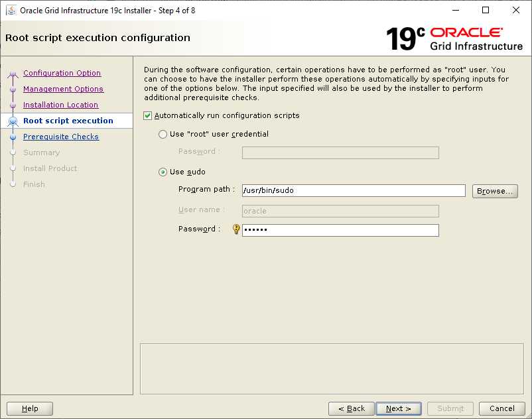This screenshot has height=419, width=532.
Task: Click the Oracle 19c Grid Infrastructure logo
Action: click(454, 38)
